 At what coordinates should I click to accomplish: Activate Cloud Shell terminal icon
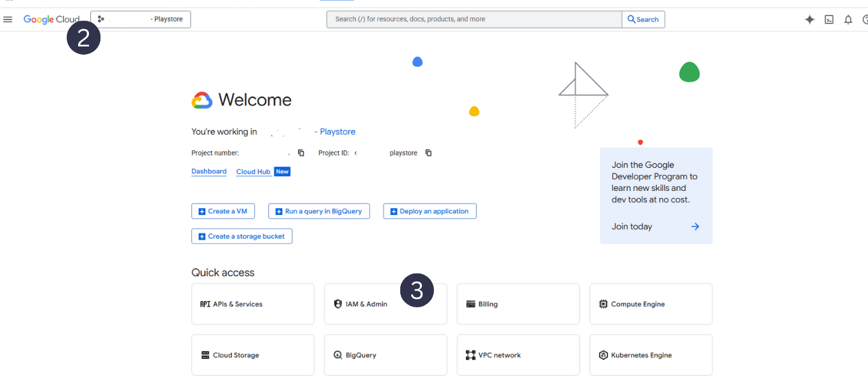click(x=829, y=20)
